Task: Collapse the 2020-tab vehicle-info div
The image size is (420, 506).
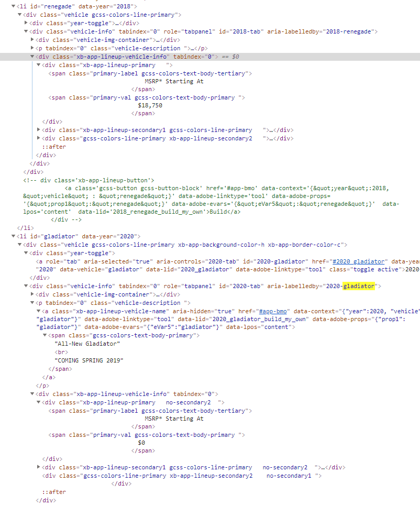Action: coord(26,286)
